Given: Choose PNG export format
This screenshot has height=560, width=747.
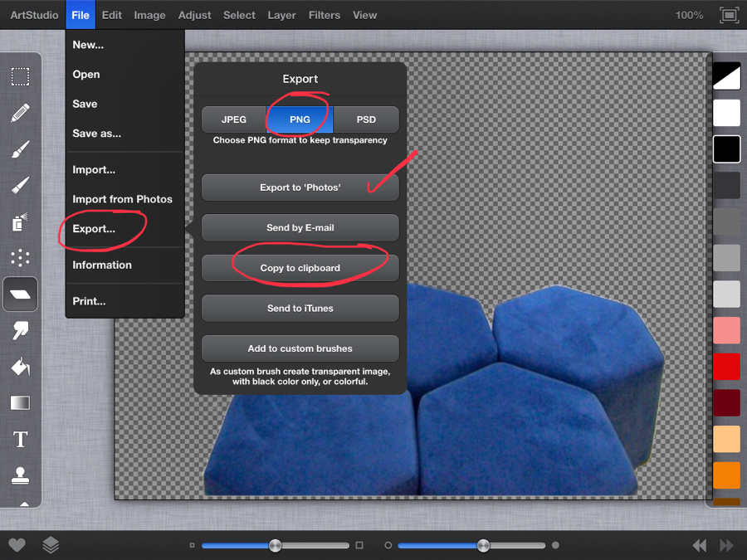Looking at the screenshot, I should point(300,119).
